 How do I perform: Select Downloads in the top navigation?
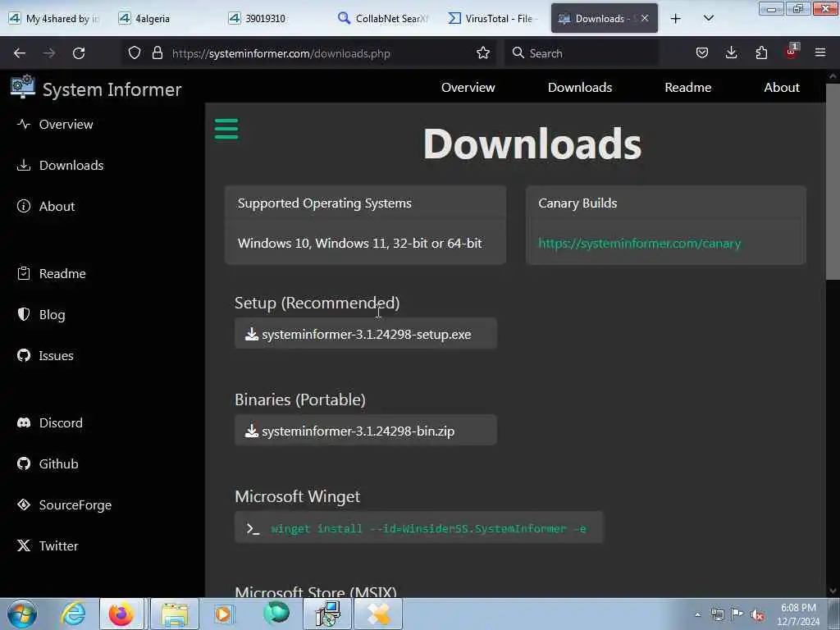click(x=580, y=87)
